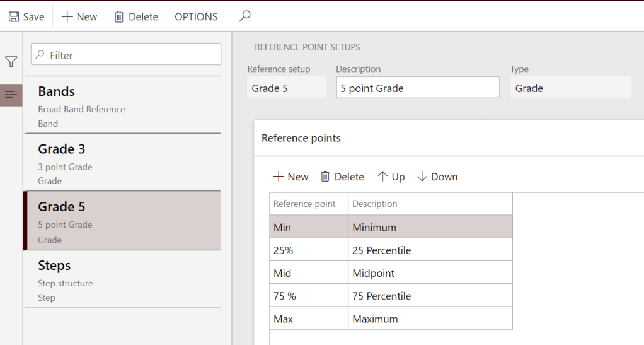Collapse the Reference points section header
Screen dimensions: 644x345
click(301, 138)
